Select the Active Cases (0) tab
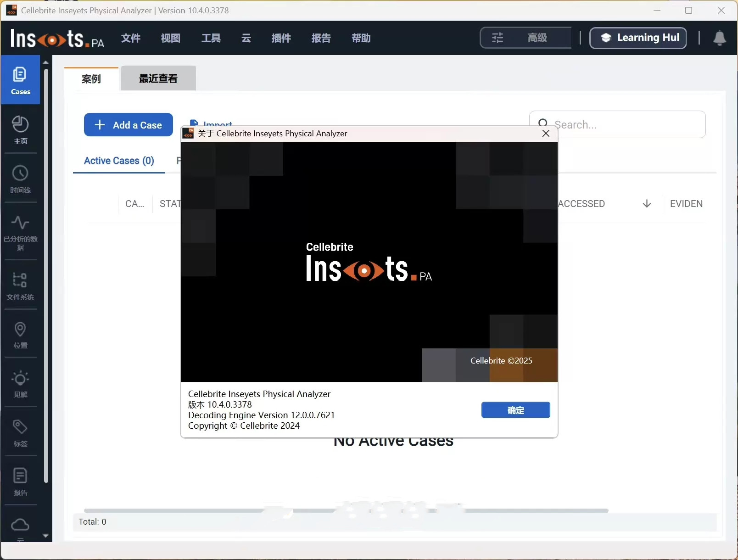This screenshot has height=560, width=738. click(x=119, y=161)
